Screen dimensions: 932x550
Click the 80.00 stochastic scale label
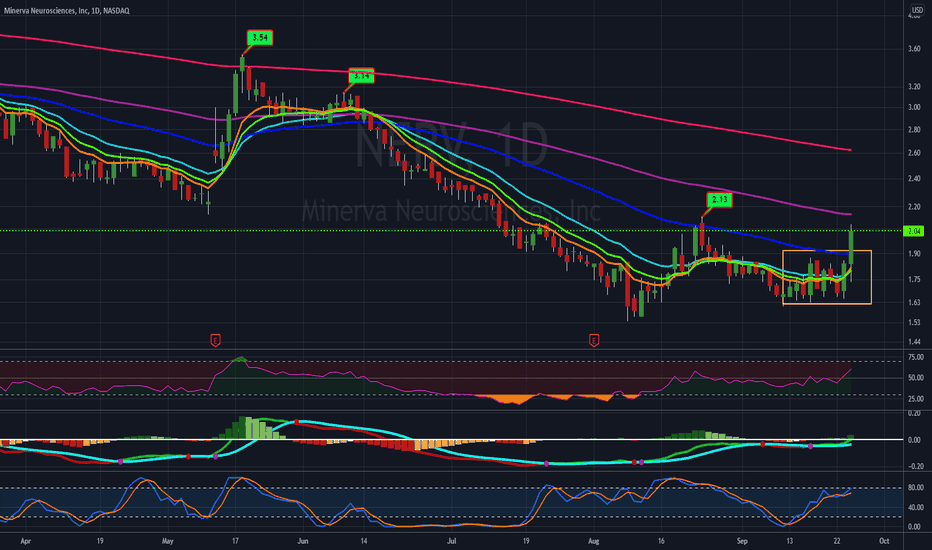click(x=916, y=488)
